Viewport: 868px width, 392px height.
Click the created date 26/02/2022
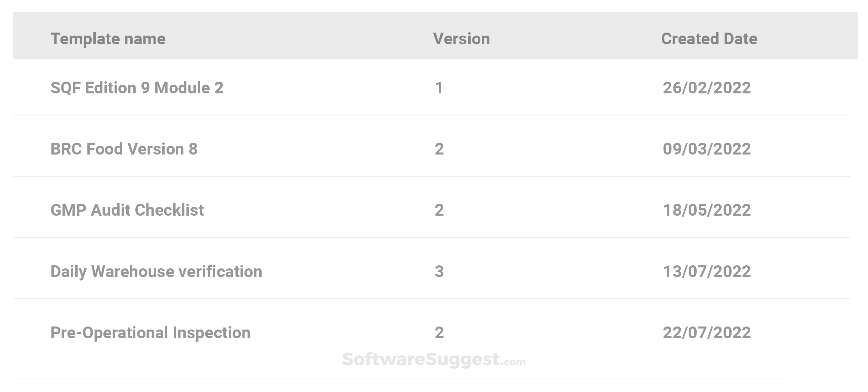click(707, 88)
